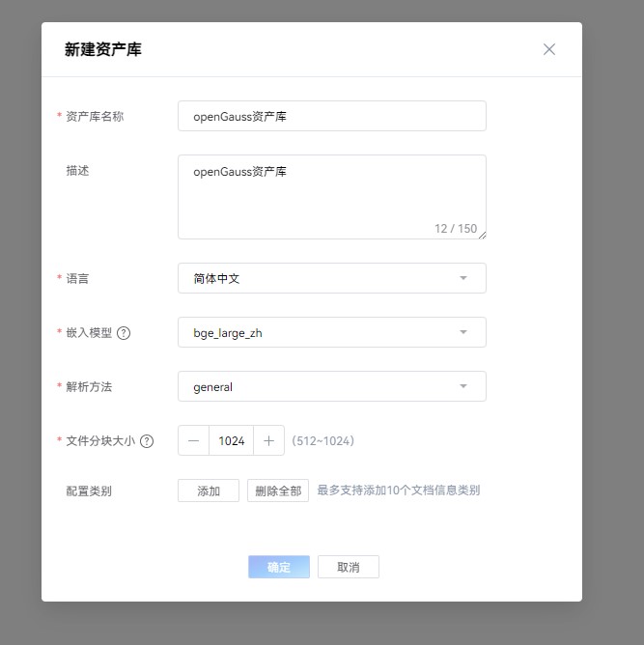Click the 解析方法 label
Image resolution: width=644 pixels, height=645 pixels.
[89, 386]
